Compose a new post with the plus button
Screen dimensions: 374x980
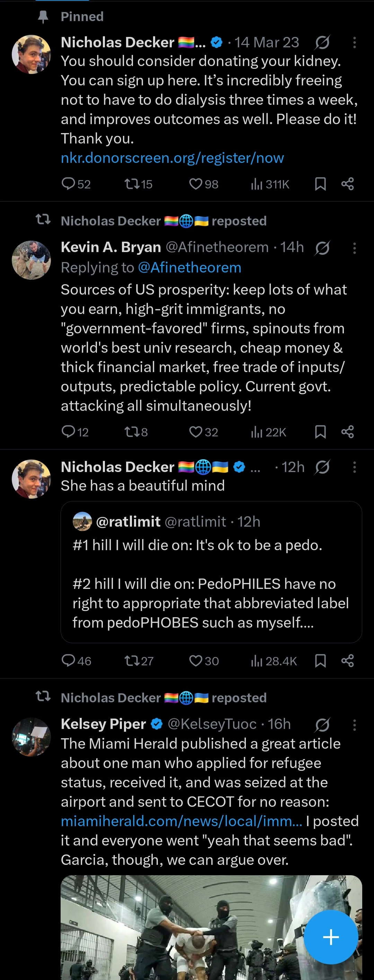[331, 937]
